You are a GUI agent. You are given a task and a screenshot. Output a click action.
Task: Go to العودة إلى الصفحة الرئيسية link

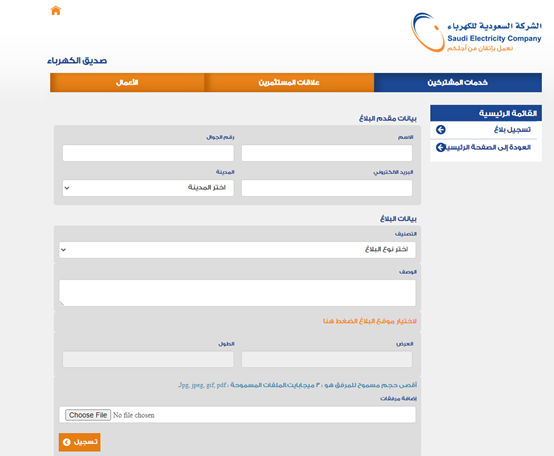(488, 147)
